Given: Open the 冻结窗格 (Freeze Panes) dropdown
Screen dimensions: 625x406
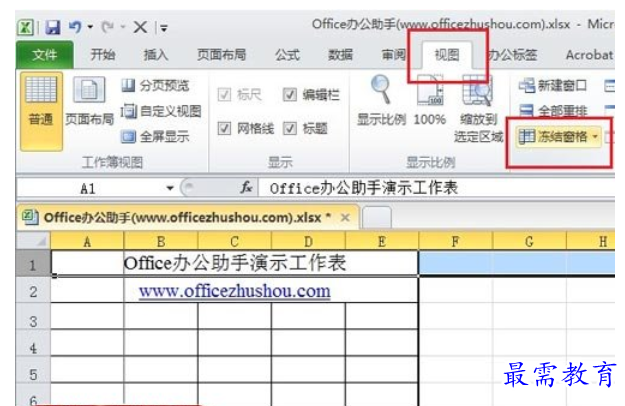Looking at the screenshot, I should (x=558, y=137).
